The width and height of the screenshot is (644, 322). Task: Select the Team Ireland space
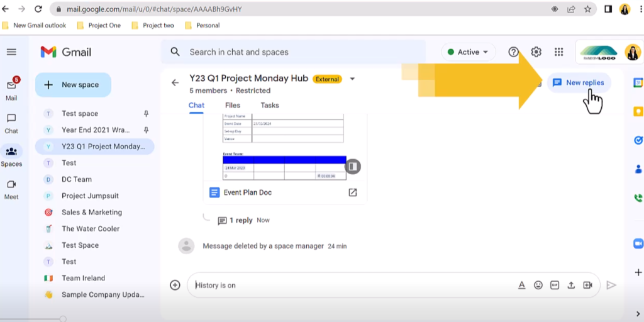click(94, 278)
